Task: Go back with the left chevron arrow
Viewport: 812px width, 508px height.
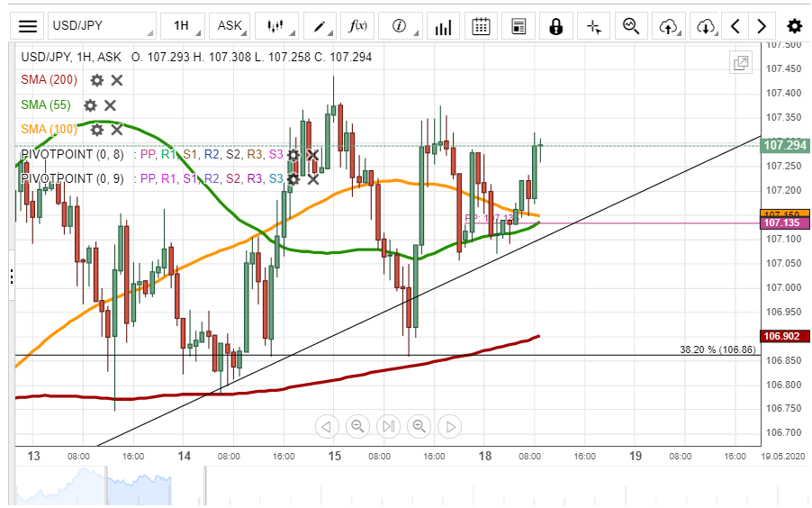Action: [x=735, y=26]
